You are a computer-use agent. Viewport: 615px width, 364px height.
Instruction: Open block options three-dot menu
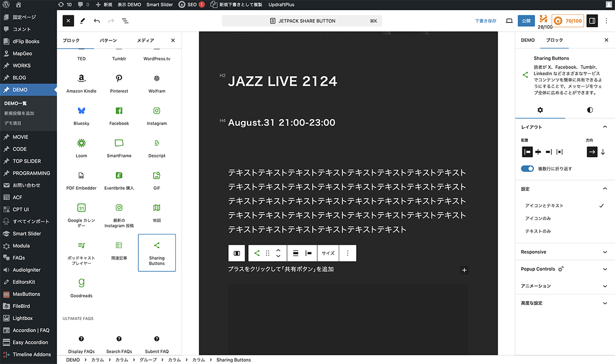[x=347, y=253]
